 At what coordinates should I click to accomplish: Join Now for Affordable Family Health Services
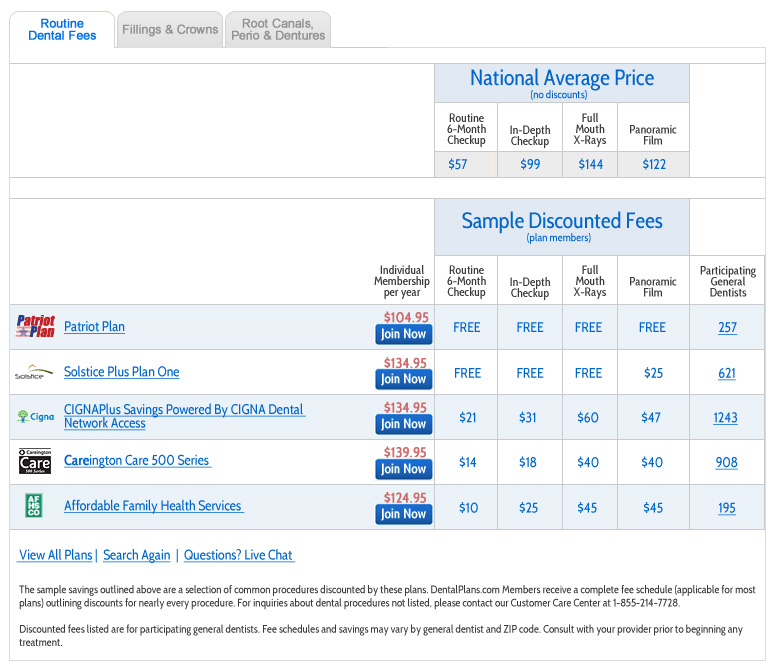(x=404, y=514)
